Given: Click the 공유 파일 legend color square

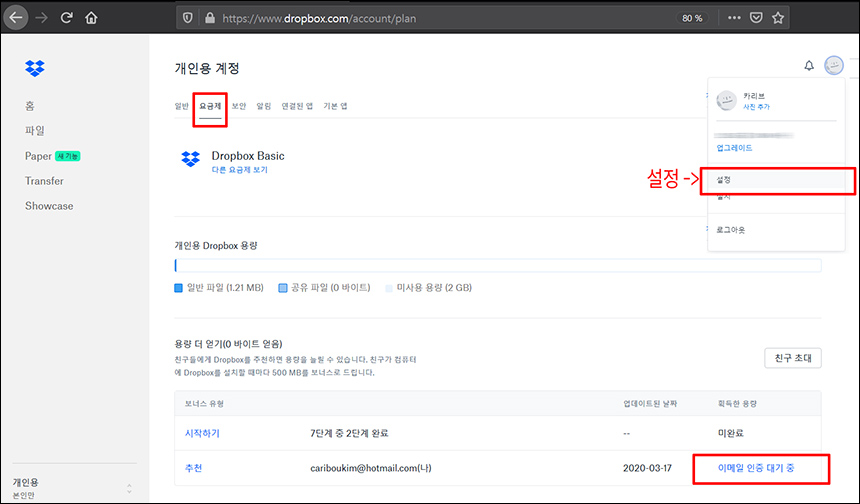Looking at the screenshot, I should [x=282, y=288].
